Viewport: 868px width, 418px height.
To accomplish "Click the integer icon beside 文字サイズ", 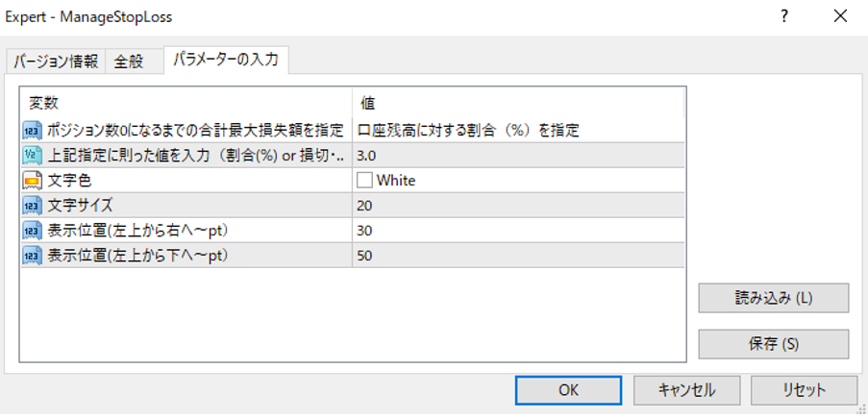I will (x=31, y=205).
